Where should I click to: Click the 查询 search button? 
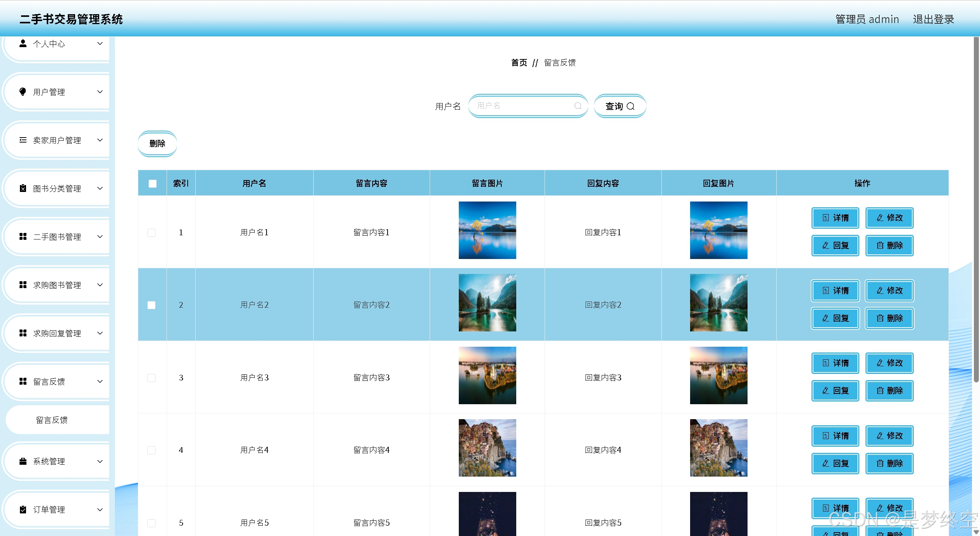pyautogui.click(x=620, y=106)
